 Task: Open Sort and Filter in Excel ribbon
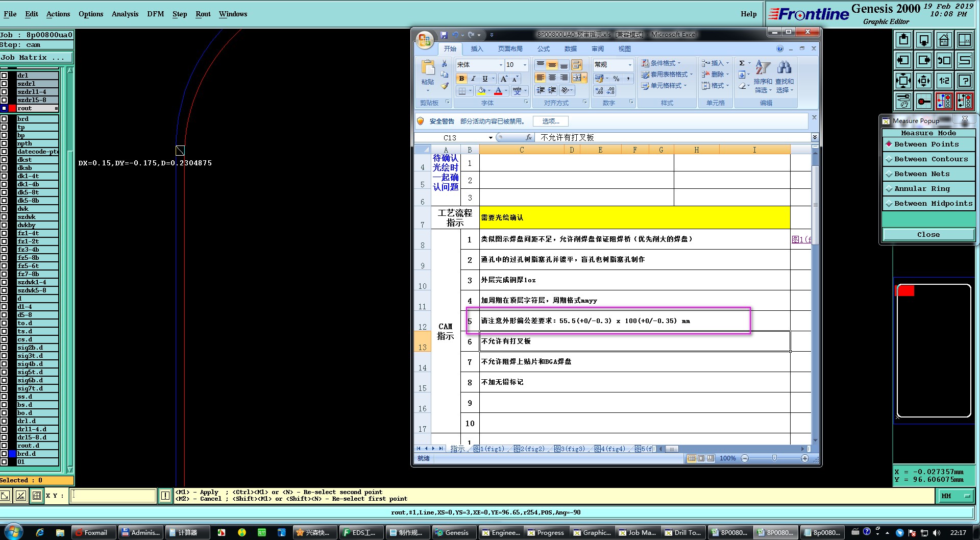click(x=763, y=76)
